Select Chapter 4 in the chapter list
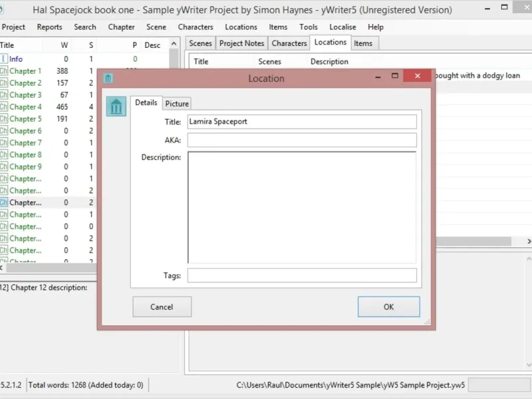Image resolution: width=532 pixels, height=399 pixels. pyautogui.click(x=25, y=107)
